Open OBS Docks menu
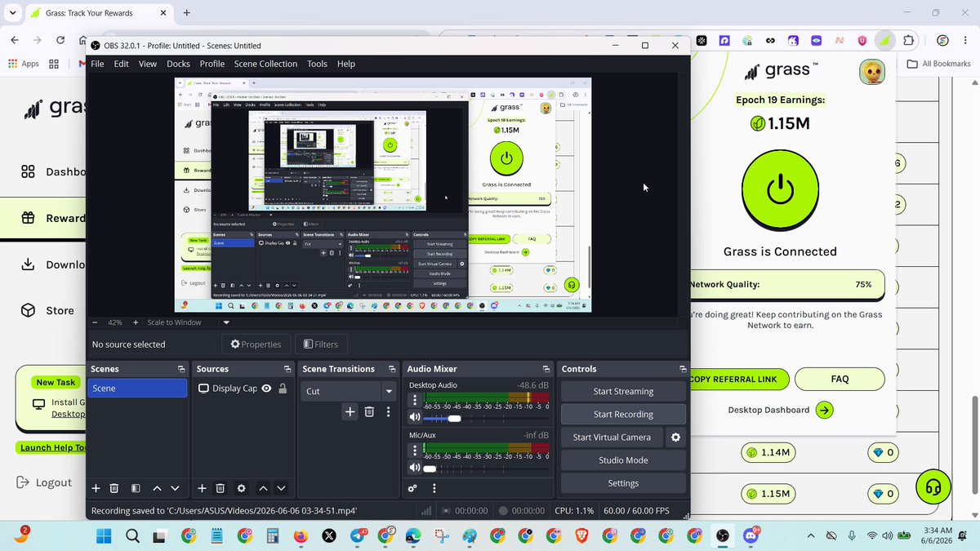Image resolution: width=980 pixels, height=551 pixels. tap(178, 64)
